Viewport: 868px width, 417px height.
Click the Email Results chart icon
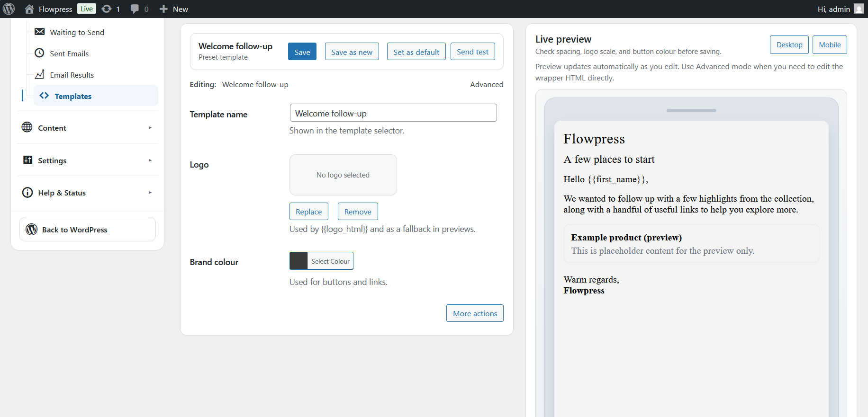point(40,74)
